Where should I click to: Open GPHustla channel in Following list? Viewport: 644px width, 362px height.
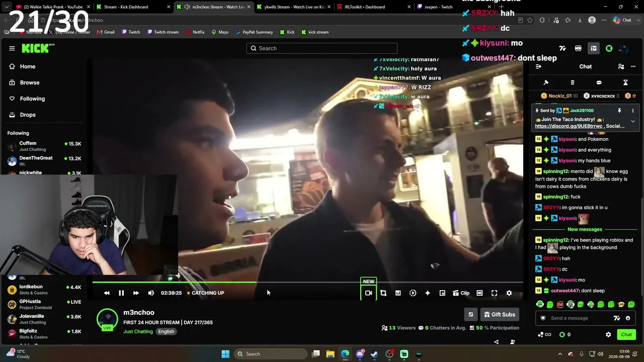click(44, 304)
